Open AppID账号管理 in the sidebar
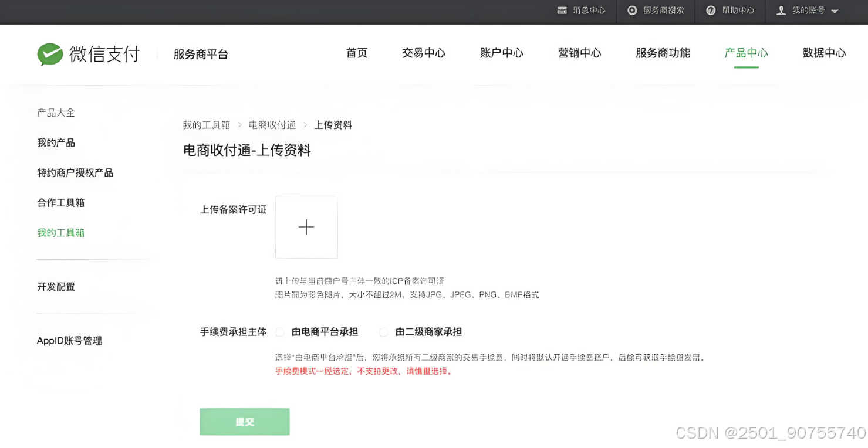 69,341
